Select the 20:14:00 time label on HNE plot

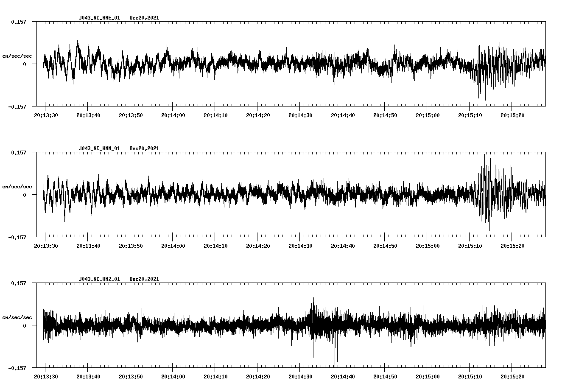click(x=173, y=115)
